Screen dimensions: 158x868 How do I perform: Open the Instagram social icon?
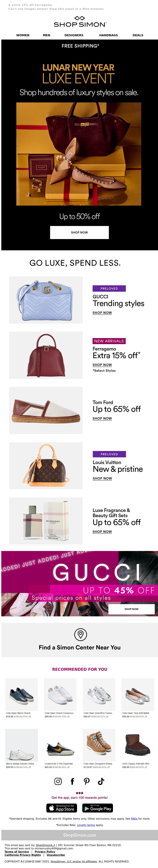point(58,781)
